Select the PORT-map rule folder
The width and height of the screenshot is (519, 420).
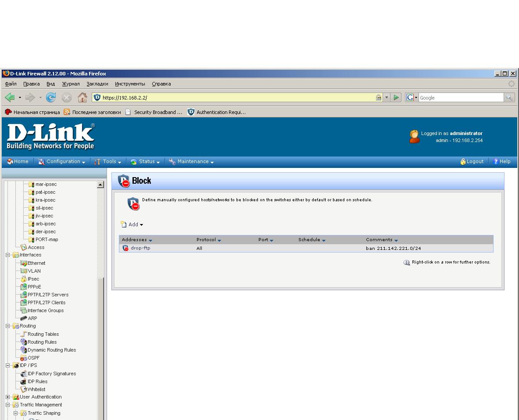point(47,239)
